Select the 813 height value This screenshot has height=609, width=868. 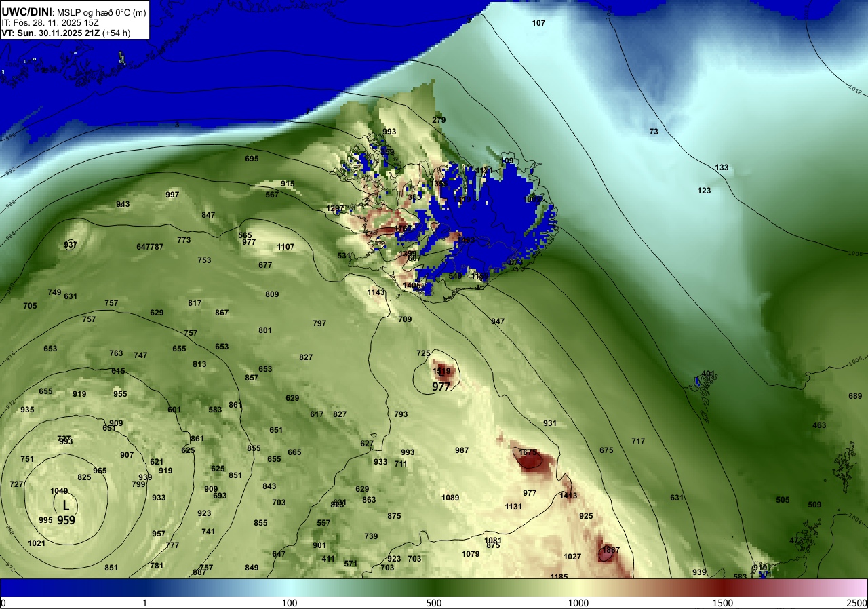click(199, 364)
